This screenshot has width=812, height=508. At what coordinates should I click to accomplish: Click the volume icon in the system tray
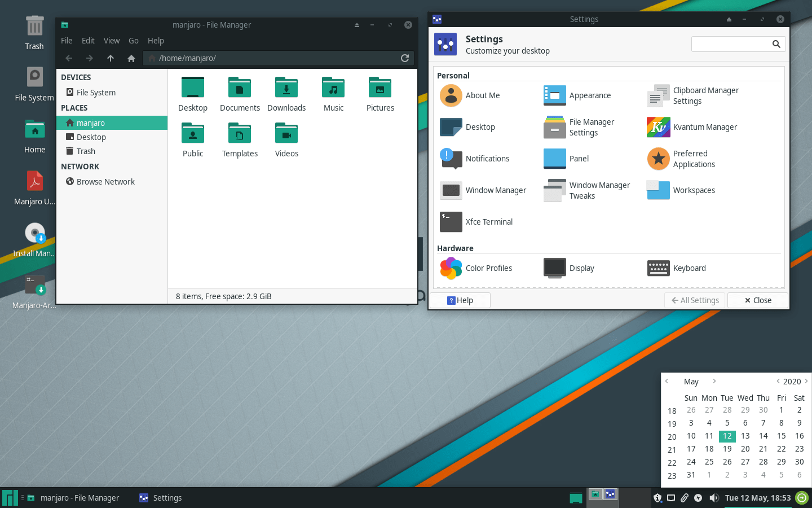[x=714, y=498]
